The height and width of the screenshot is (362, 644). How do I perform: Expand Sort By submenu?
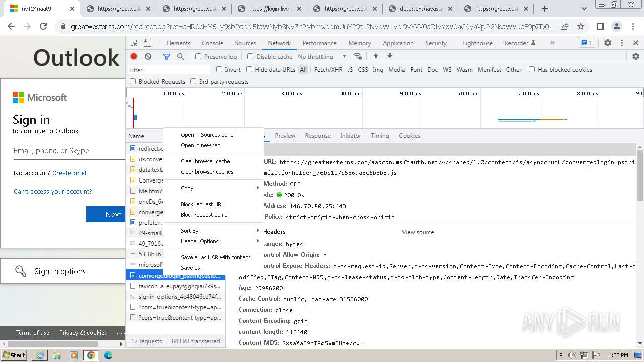coord(213,231)
